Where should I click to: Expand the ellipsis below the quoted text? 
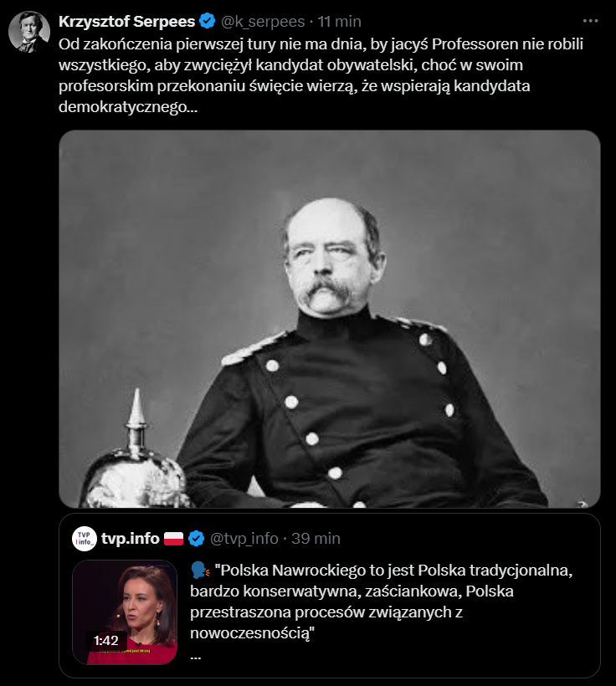(196, 656)
